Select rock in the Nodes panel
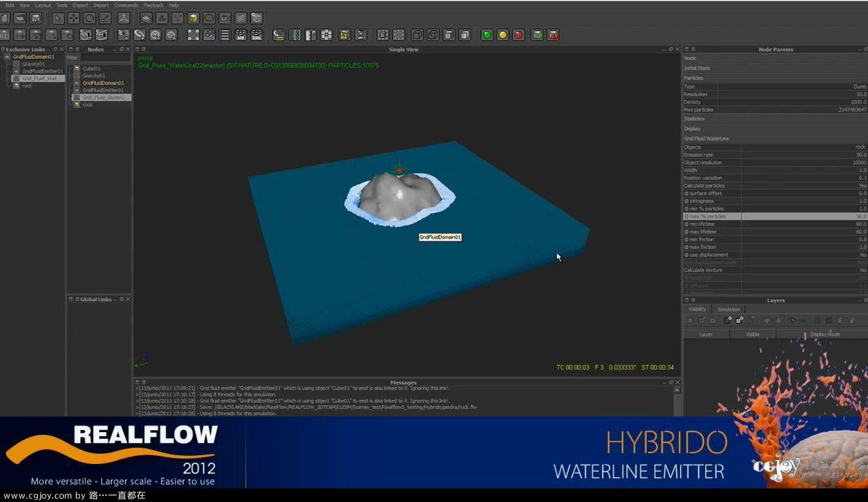Screen dimensions: 868x502 [87, 104]
